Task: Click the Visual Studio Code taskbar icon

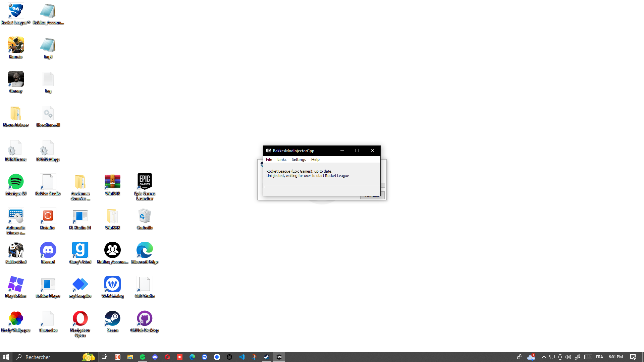Action: [242, 357]
